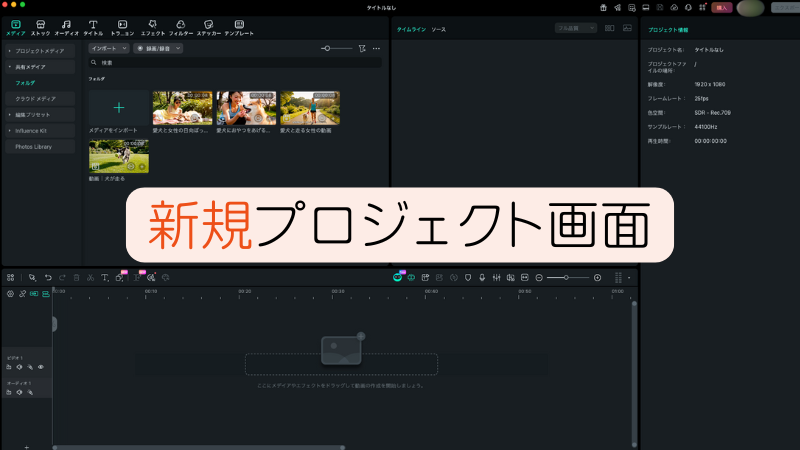Open the 録画/録音 dropdown

pos(158,48)
